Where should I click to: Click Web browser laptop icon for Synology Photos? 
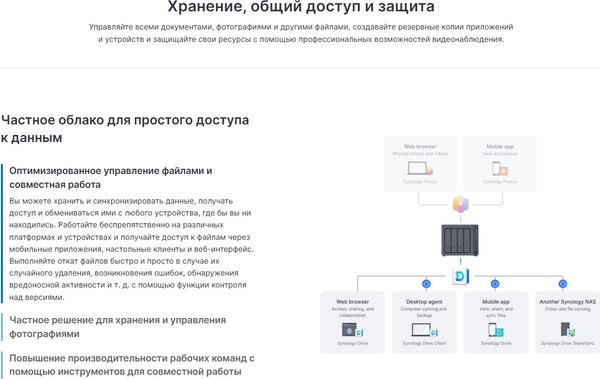click(420, 168)
